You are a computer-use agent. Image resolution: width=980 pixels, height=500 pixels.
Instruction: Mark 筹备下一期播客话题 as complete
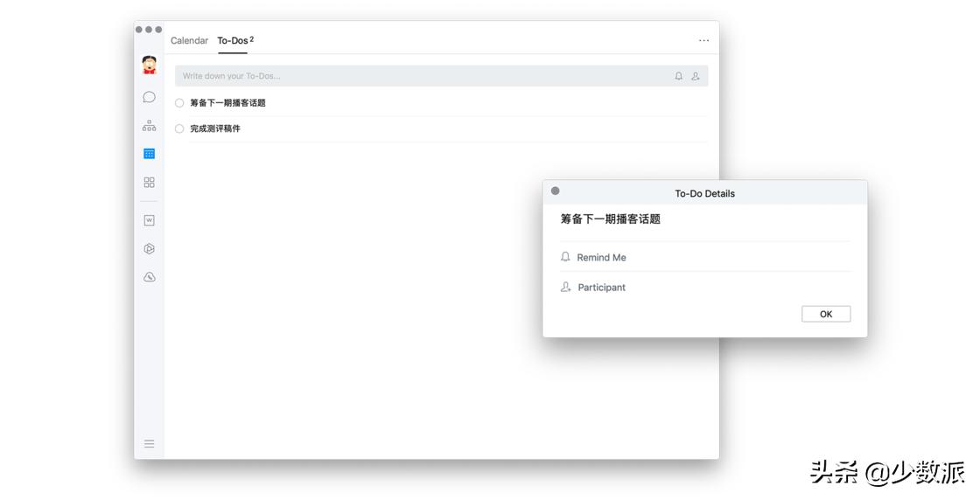point(179,103)
